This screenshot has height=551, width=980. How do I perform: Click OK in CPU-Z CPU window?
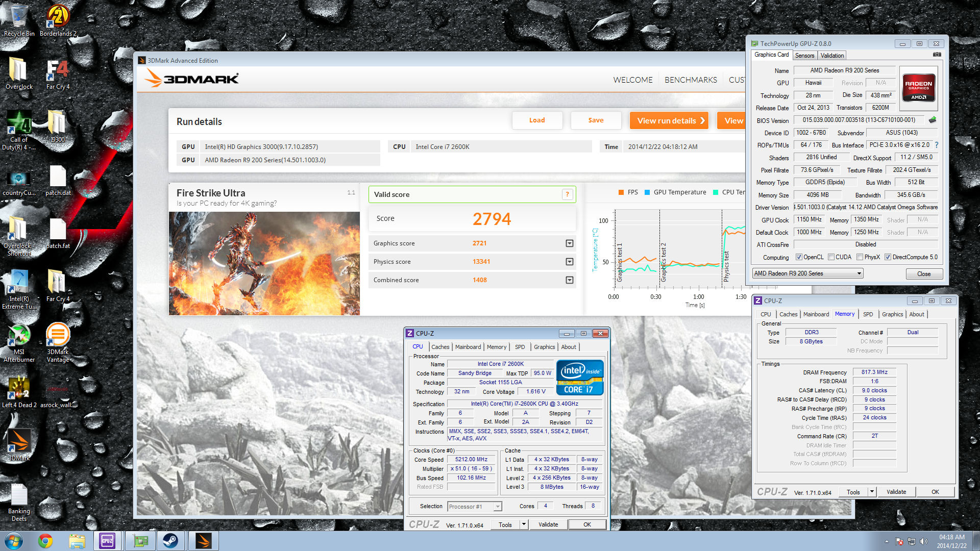pyautogui.click(x=587, y=524)
